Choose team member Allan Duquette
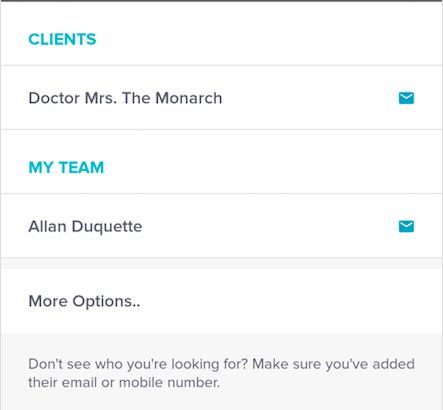The height and width of the screenshot is (410, 443). pos(221,226)
